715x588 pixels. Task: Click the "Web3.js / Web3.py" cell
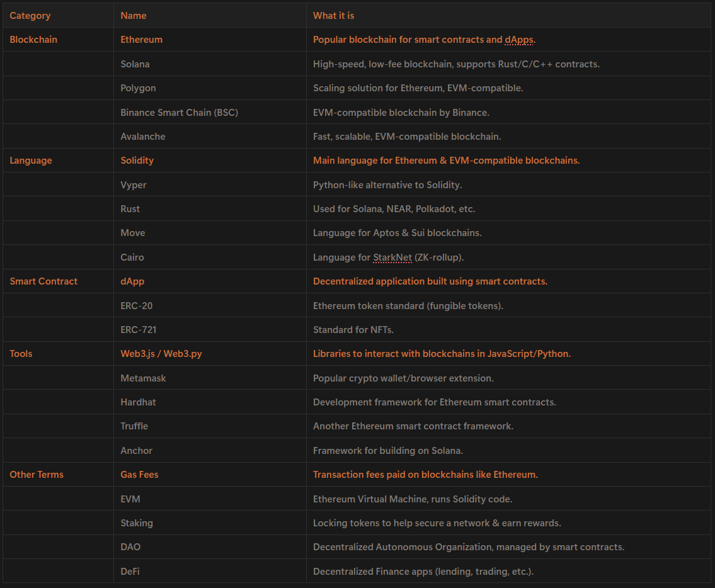pyautogui.click(x=161, y=354)
